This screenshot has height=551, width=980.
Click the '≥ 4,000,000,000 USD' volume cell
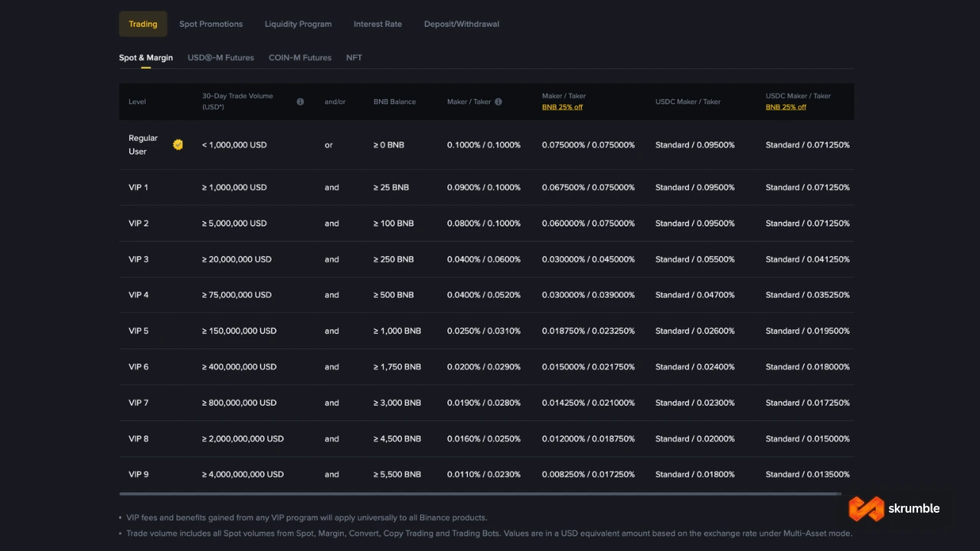(x=243, y=474)
